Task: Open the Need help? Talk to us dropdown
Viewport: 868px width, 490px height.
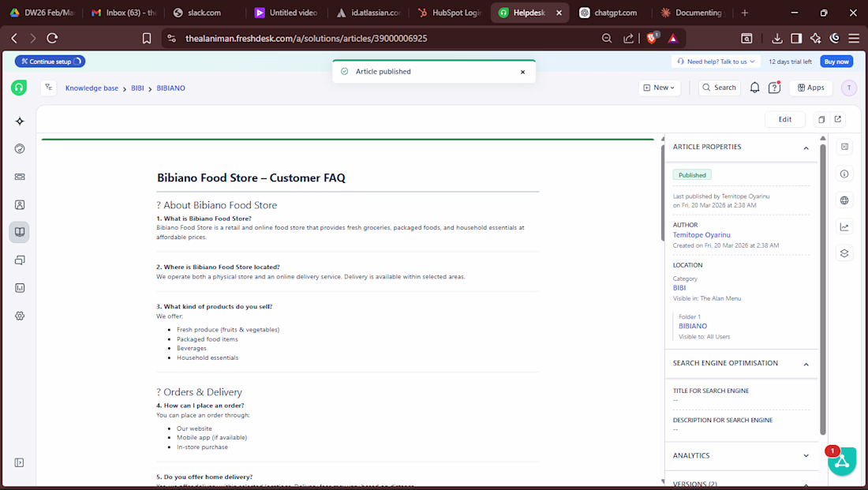Action: (x=716, y=62)
